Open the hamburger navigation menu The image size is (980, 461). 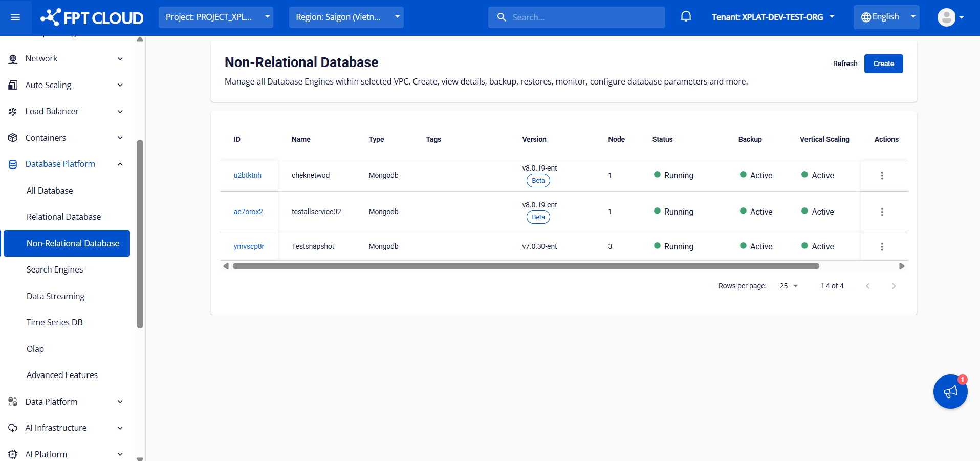pyautogui.click(x=15, y=17)
